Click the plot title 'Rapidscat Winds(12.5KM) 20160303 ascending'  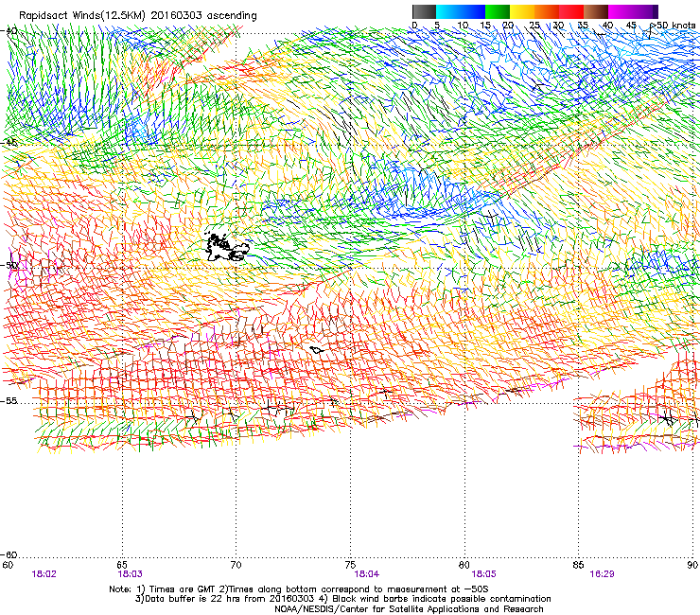pyautogui.click(x=138, y=16)
